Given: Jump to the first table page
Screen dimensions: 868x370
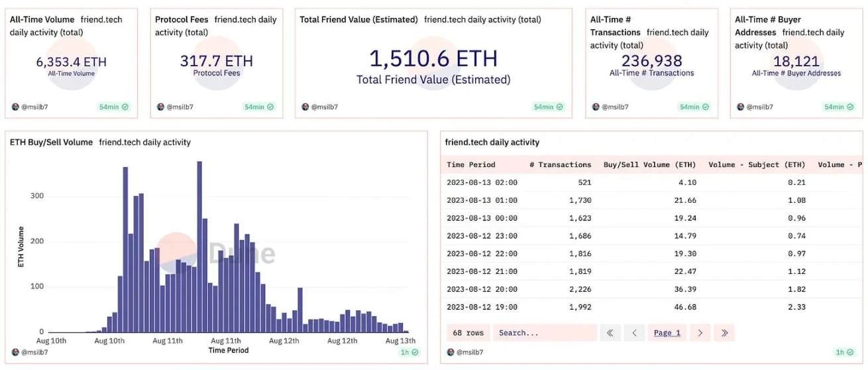Looking at the screenshot, I should tap(610, 333).
